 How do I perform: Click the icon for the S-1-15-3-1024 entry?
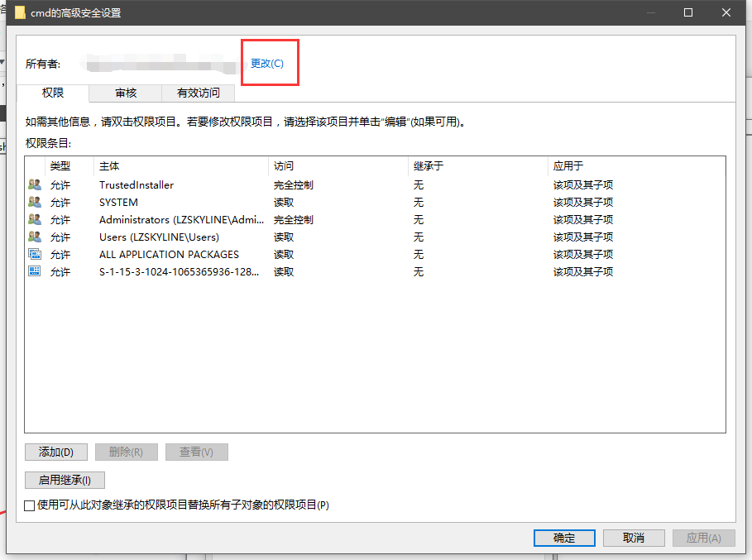(x=35, y=272)
